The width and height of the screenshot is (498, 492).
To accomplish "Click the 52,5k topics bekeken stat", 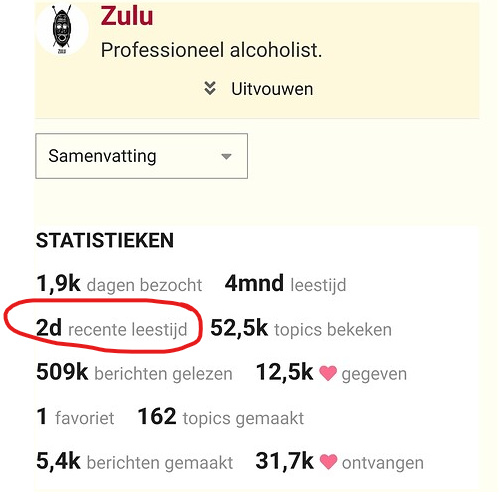I will 301,329.
